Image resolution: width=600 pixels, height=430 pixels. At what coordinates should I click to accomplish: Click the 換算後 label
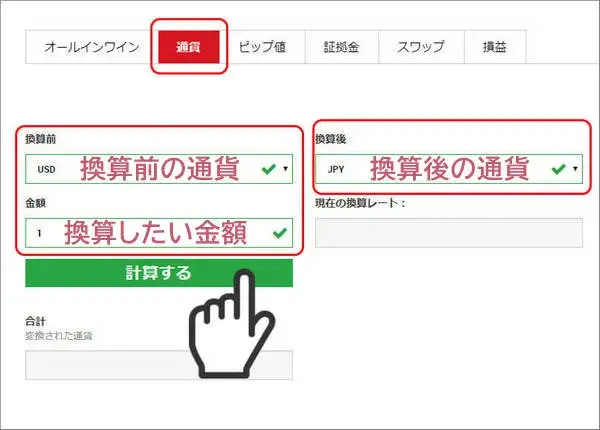coord(331,139)
